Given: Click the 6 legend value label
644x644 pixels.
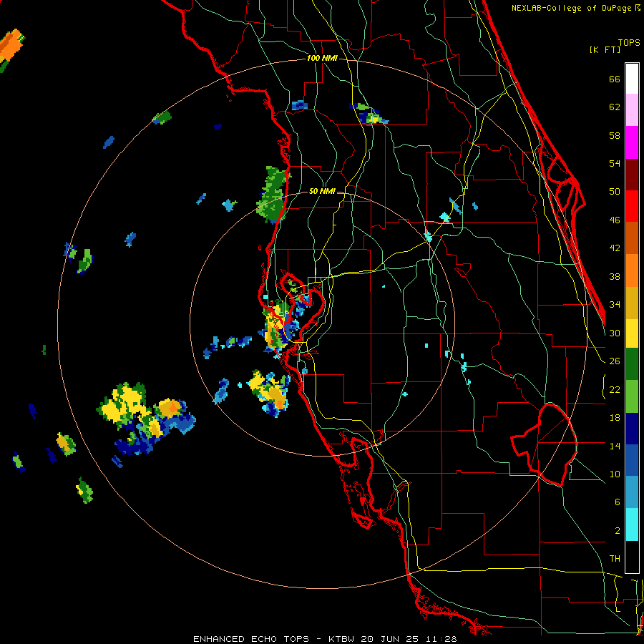Looking at the screenshot, I should click(617, 502).
